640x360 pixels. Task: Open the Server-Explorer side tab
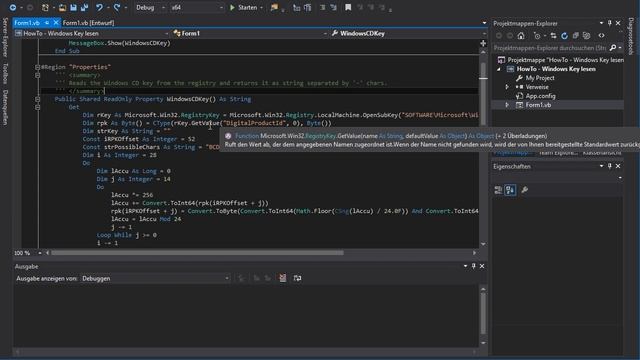pos(5,38)
